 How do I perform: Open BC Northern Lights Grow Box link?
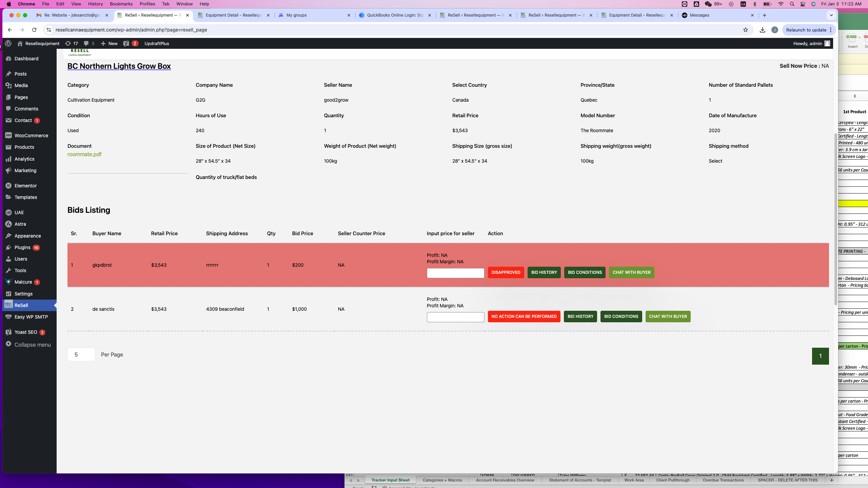tap(119, 66)
